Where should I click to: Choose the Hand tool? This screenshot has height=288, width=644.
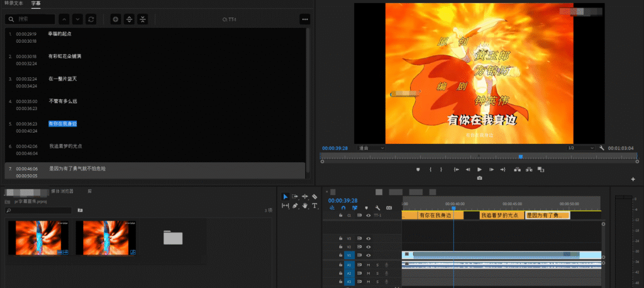pyautogui.click(x=304, y=206)
